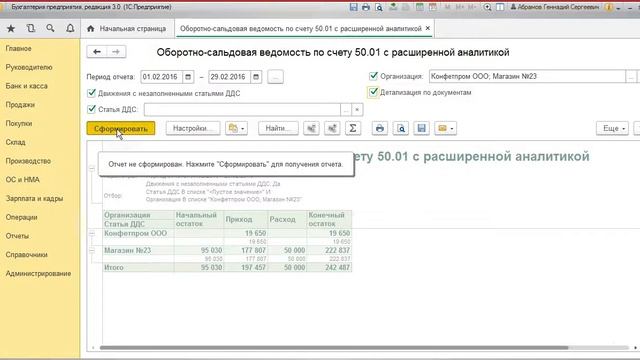Screen dimensions: 640x360
Task: Open Склад section in sidebar
Action: (16, 142)
